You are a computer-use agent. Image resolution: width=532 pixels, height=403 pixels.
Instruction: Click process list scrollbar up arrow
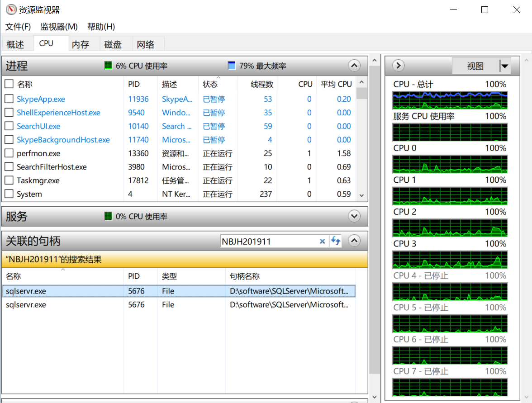click(362, 82)
